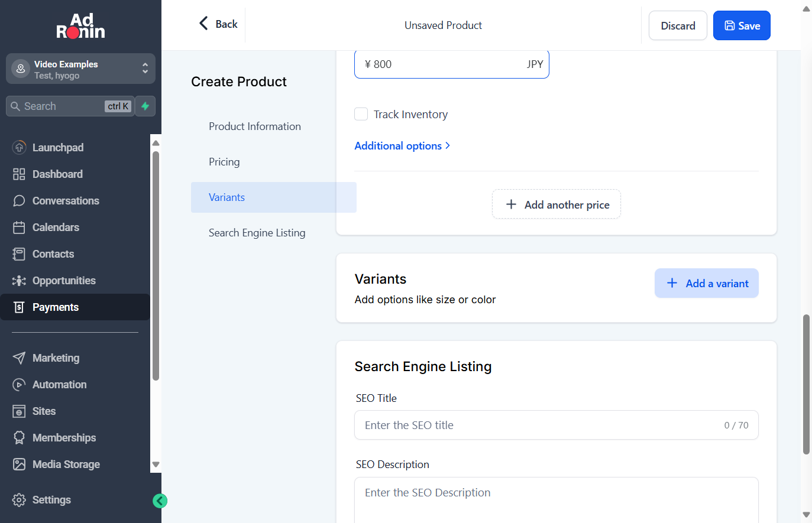Image resolution: width=812 pixels, height=523 pixels.
Task: Click Add another price
Action: 557,204
